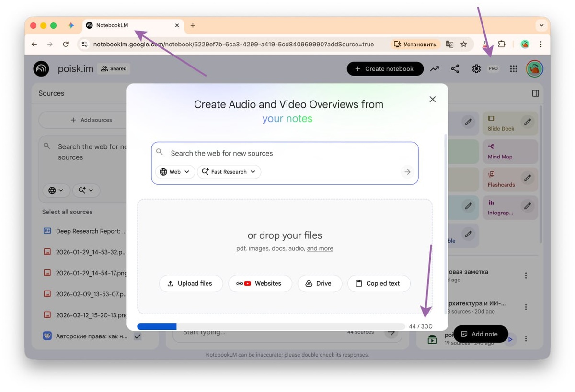This screenshot has height=392, width=575.
Task: Open the tab search chevron in the tab strip
Action: [541, 25]
